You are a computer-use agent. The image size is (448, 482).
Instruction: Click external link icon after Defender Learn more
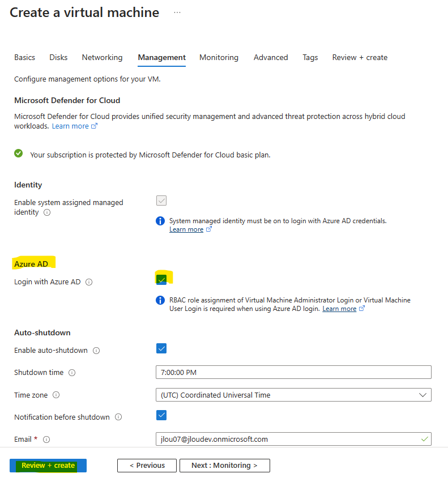[x=95, y=126]
